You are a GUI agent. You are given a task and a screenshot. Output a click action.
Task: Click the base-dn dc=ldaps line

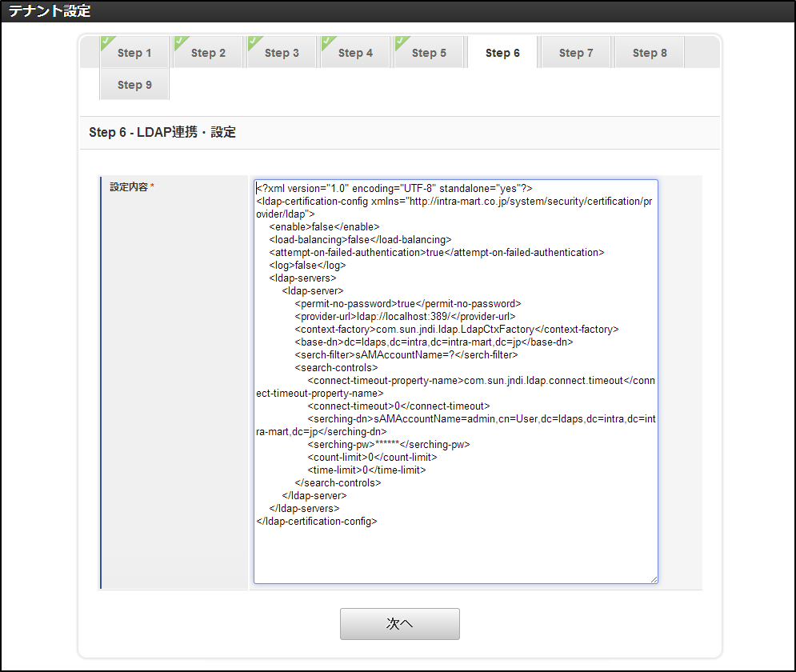pos(434,342)
